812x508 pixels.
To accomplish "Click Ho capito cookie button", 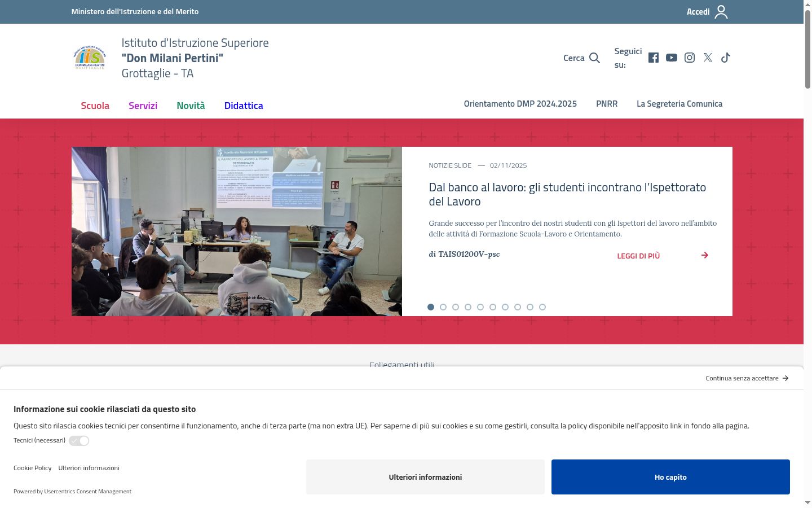I will [670, 477].
